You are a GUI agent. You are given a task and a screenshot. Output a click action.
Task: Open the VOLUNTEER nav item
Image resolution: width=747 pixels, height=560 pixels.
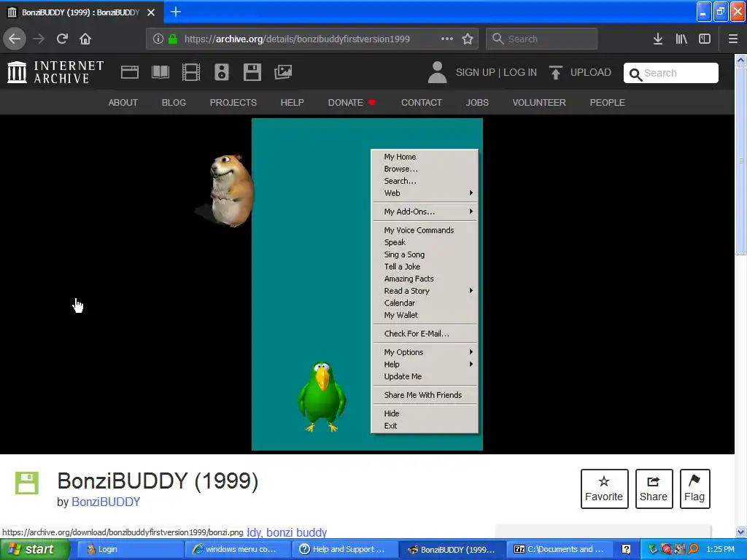pyautogui.click(x=539, y=102)
